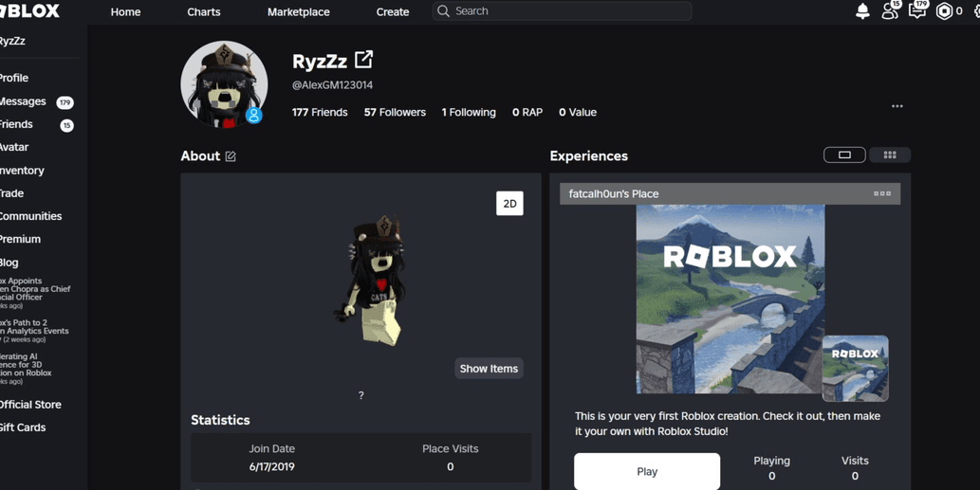980x490 pixels.
Task: Click the Play button
Action: coord(647,471)
